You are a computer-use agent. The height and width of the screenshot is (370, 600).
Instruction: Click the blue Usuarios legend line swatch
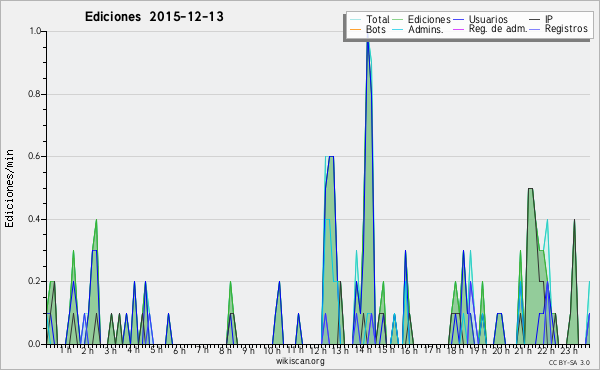[x=458, y=20]
